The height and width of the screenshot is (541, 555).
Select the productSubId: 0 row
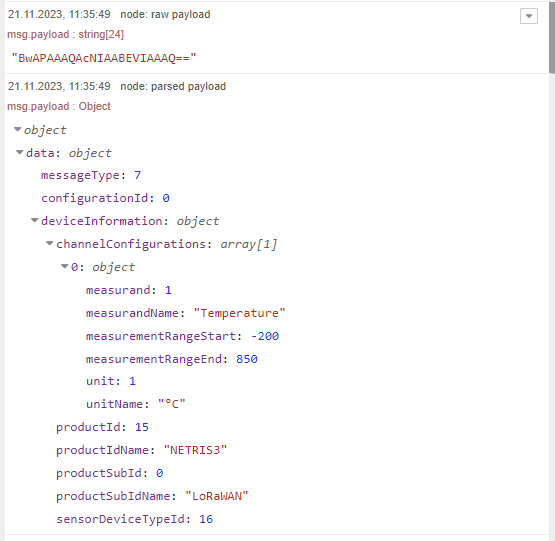110,473
